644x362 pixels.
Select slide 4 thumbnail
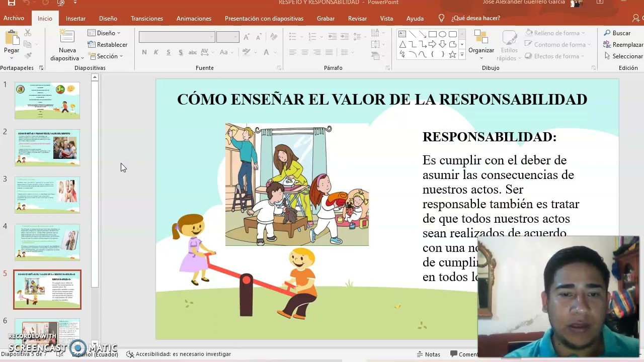point(47,242)
